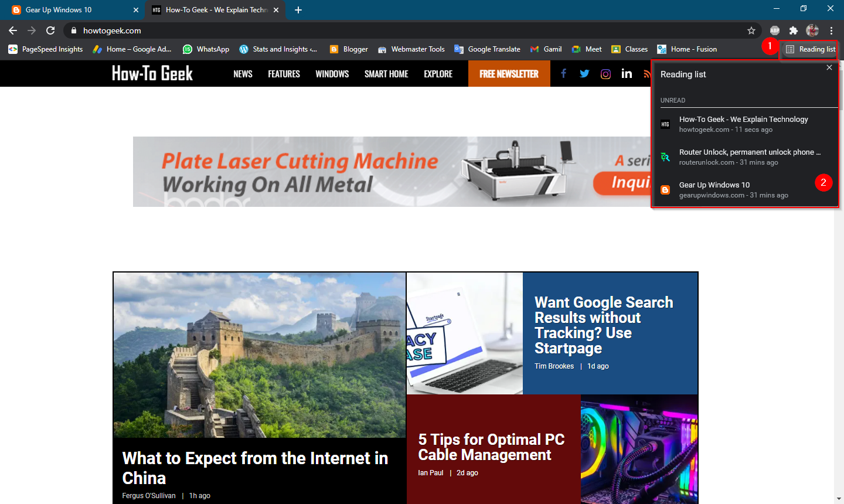The image size is (844, 504).
Task: Open the AdBlock Plus extension icon
Action: pyautogui.click(x=775, y=30)
